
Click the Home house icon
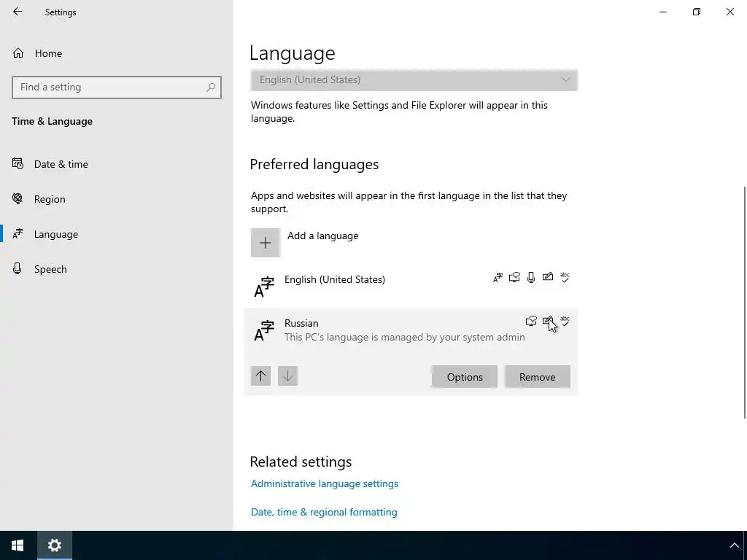tap(18, 52)
